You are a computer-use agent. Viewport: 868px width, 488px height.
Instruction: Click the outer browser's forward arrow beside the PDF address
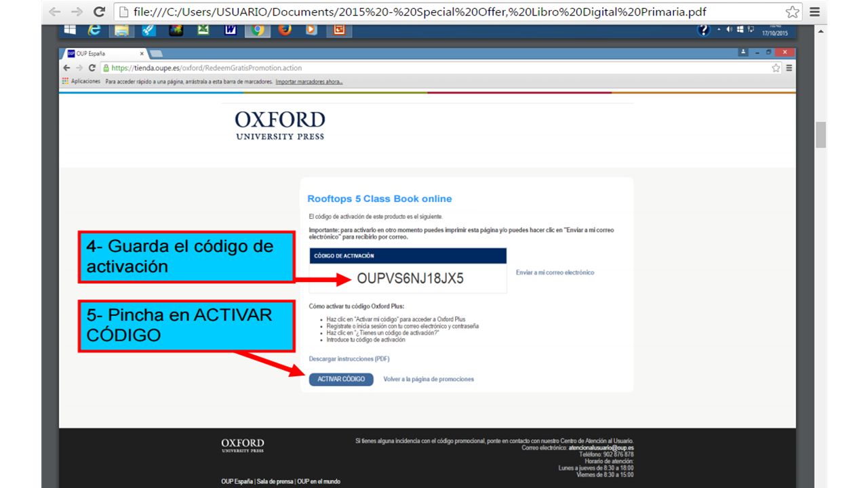pyautogui.click(x=77, y=12)
